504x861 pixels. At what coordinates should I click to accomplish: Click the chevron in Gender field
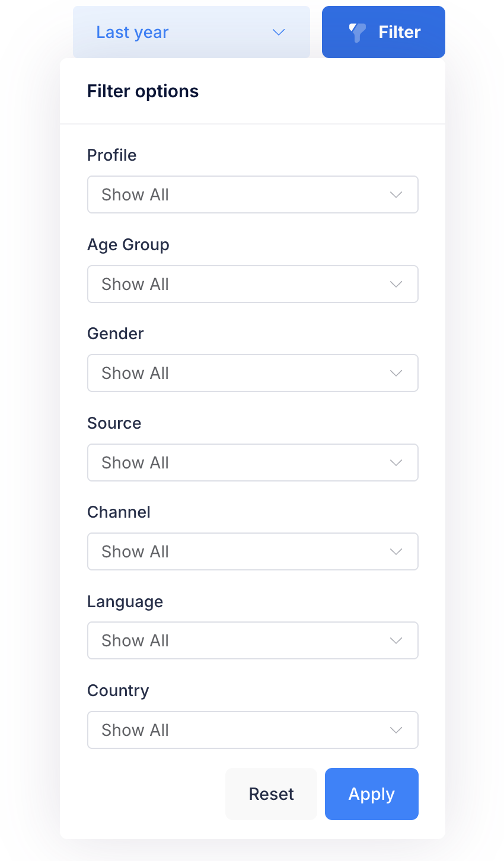(x=396, y=373)
